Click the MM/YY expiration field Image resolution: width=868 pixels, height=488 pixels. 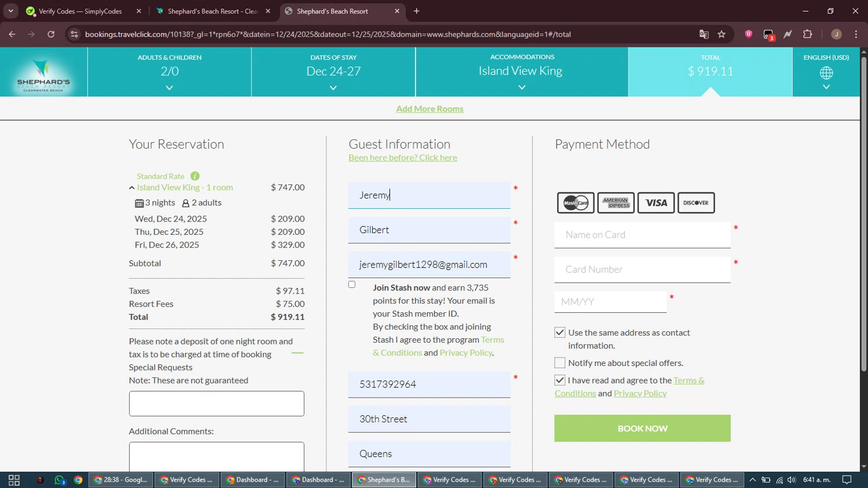[610, 302]
